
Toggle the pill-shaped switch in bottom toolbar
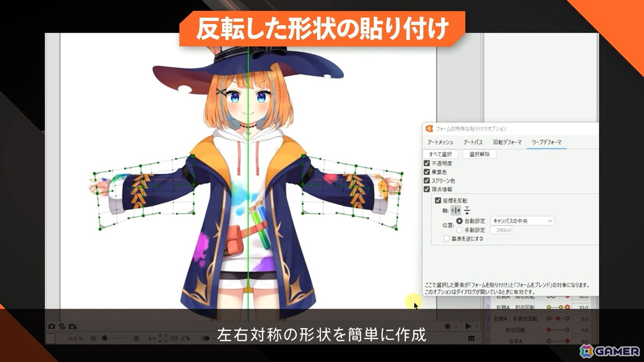tap(205, 338)
